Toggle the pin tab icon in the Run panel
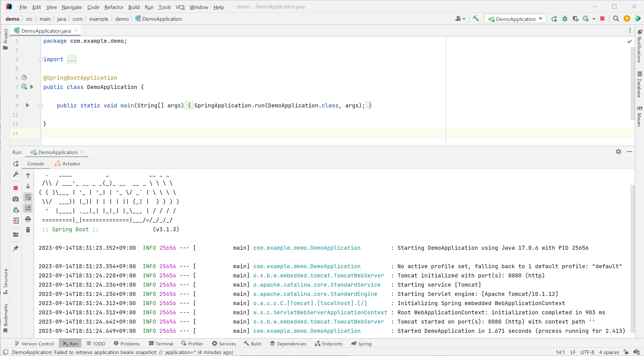The width and height of the screenshot is (644, 356). (16, 248)
